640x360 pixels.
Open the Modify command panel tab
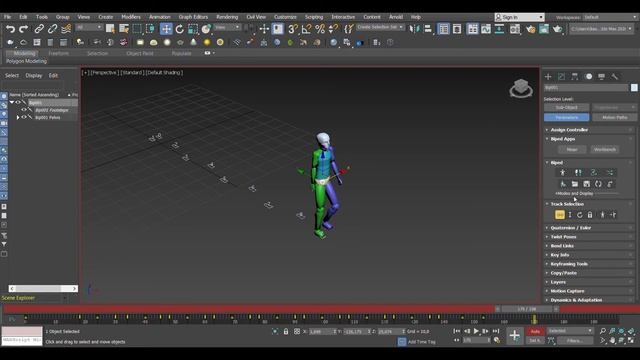click(562, 76)
